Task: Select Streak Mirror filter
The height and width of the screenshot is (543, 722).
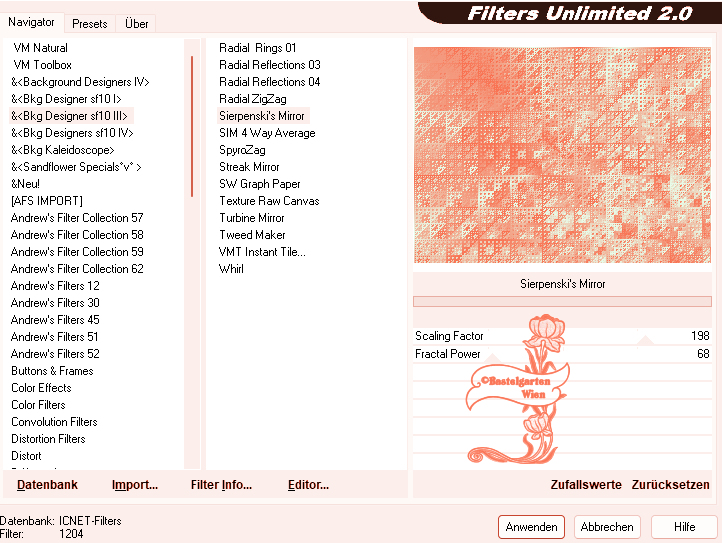Action: click(249, 167)
